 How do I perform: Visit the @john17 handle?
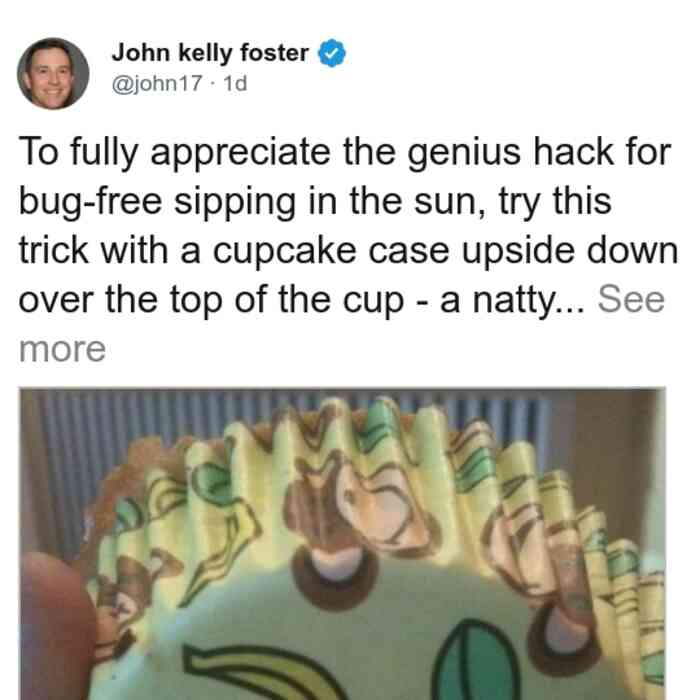click(157, 83)
